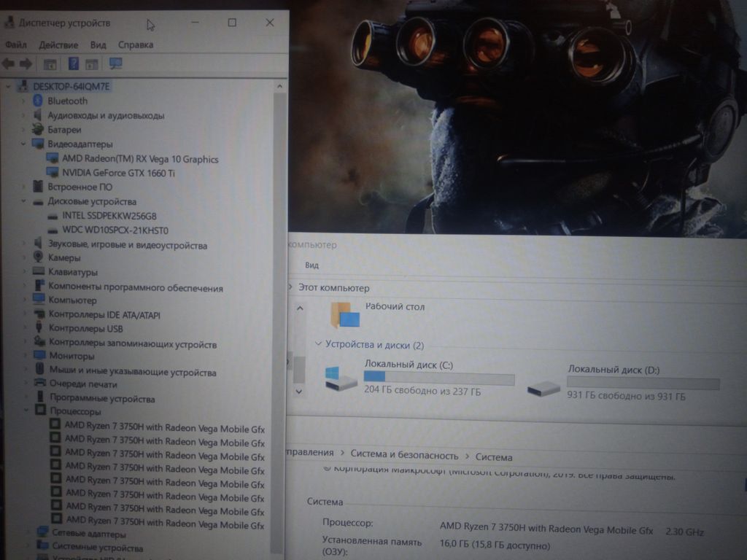Click the Back arrow toolbar icon
Viewport: 747px width, 560px height.
(9, 64)
